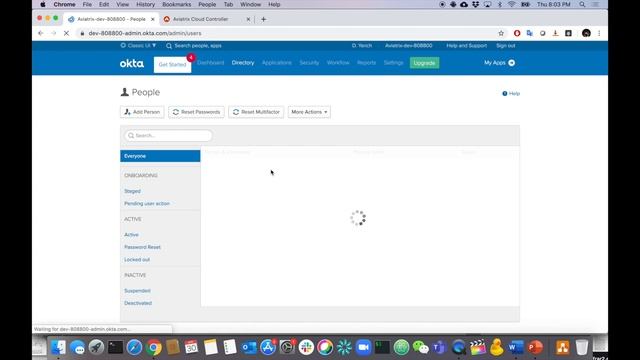This screenshot has height=360, width=640.
Task: Open Slack from the Dock
Action: click(306, 347)
